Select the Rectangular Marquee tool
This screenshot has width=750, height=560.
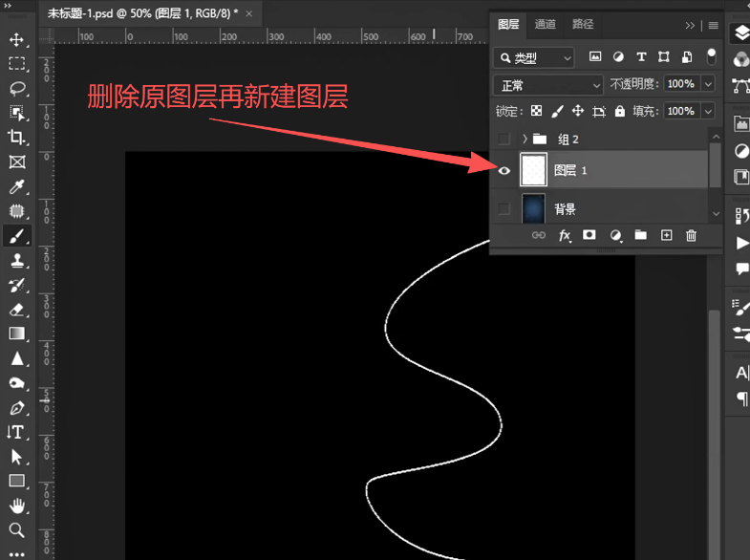click(17, 64)
